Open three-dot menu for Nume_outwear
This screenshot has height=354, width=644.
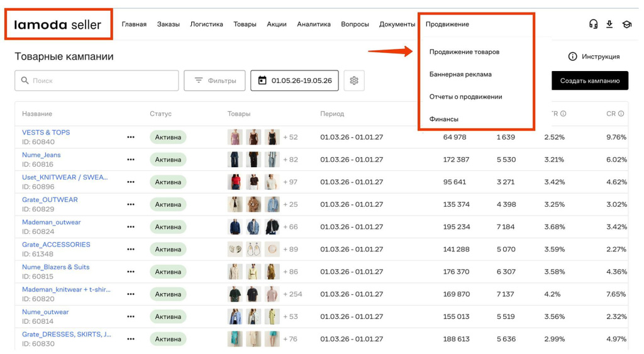[x=131, y=317]
